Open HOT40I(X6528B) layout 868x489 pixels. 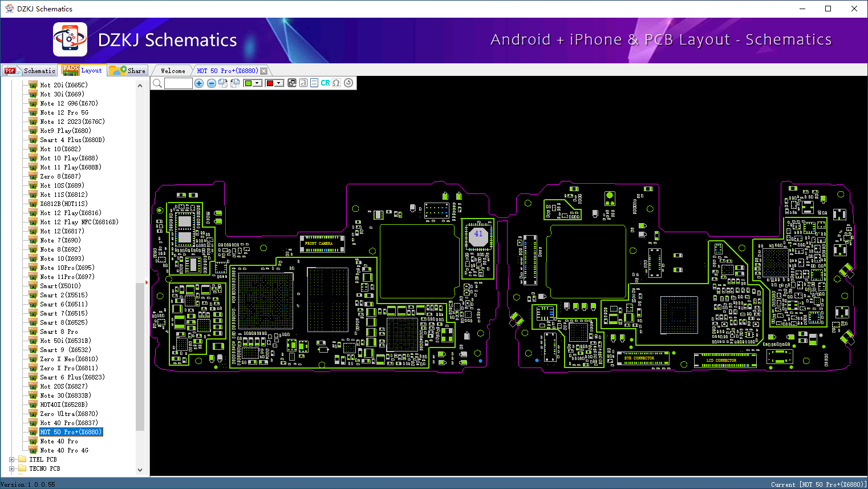point(64,405)
